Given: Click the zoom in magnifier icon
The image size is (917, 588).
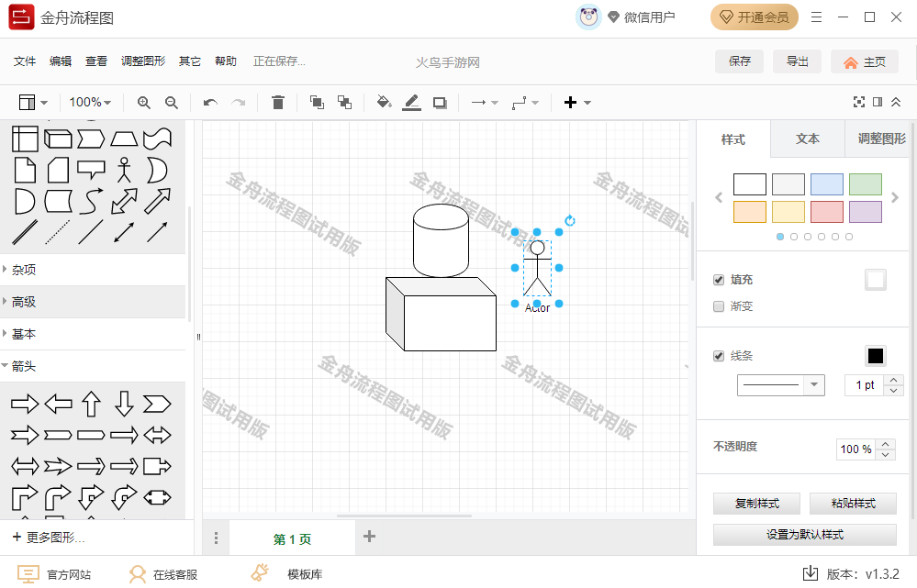Looking at the screenshot, I should pos(144,103).
